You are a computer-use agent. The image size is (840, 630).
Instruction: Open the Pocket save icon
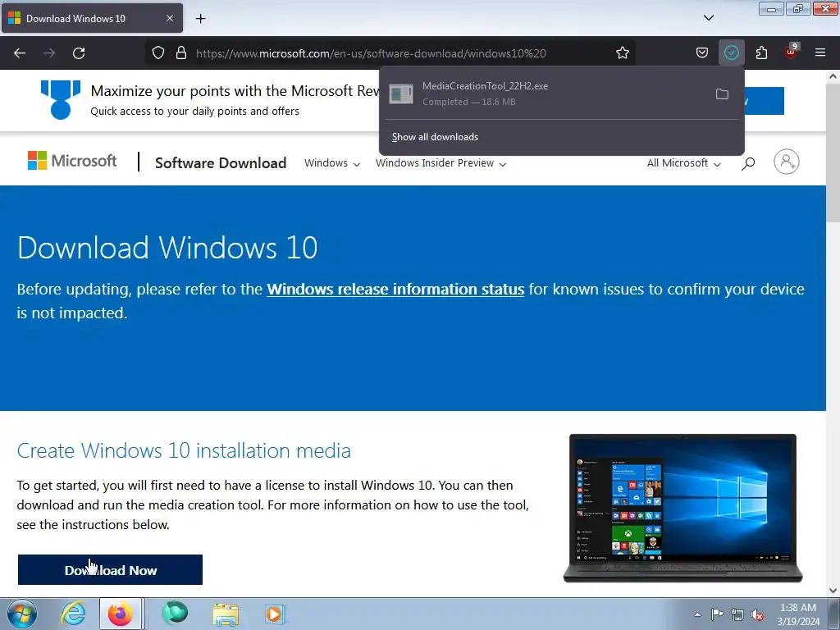click(702, 52)
